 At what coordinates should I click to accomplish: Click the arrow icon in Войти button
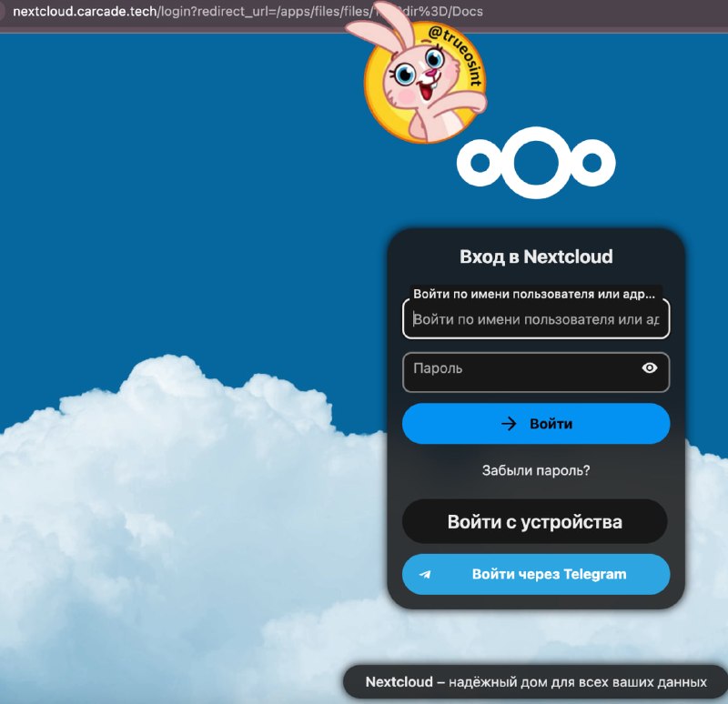(509, 424)
